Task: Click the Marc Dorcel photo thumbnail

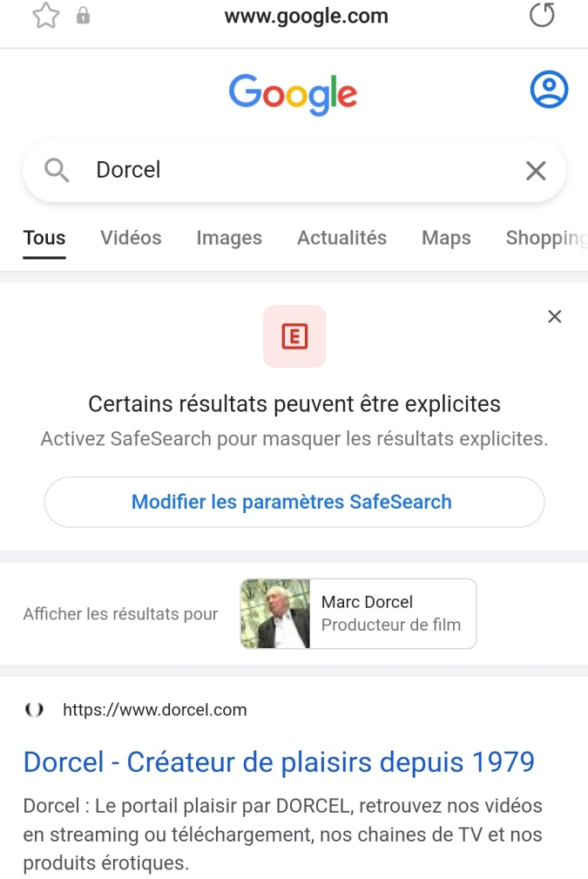Action: pyautogui.click(x=275, y=614)
